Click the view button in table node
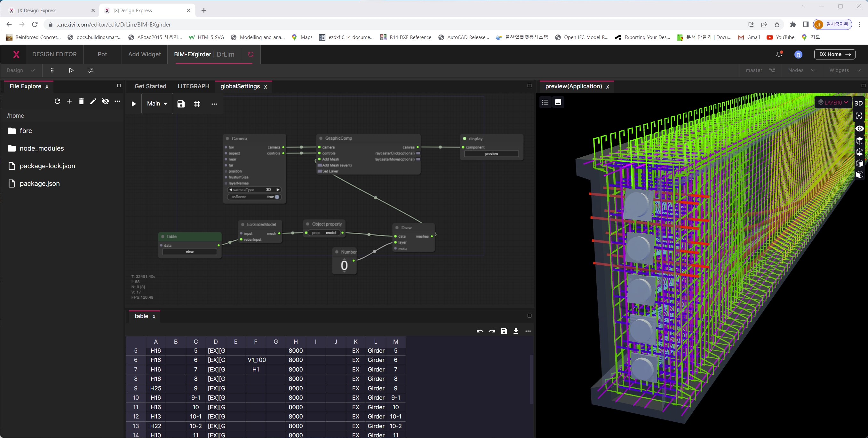This screenshot has width=868, height=438. click(190, 252)
